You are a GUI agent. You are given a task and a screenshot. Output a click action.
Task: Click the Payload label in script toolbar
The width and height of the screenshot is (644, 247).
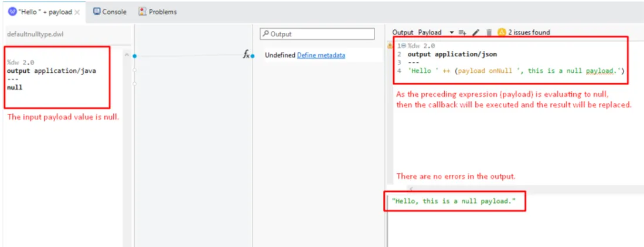pyautogui.click(x=430, y=32)
